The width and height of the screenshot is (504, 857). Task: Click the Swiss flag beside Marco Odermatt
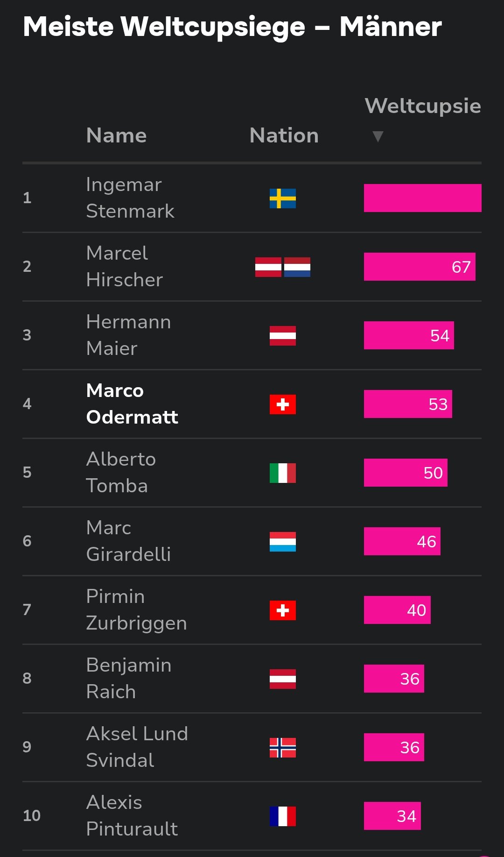pyautogui.click(x=282, y=404)
